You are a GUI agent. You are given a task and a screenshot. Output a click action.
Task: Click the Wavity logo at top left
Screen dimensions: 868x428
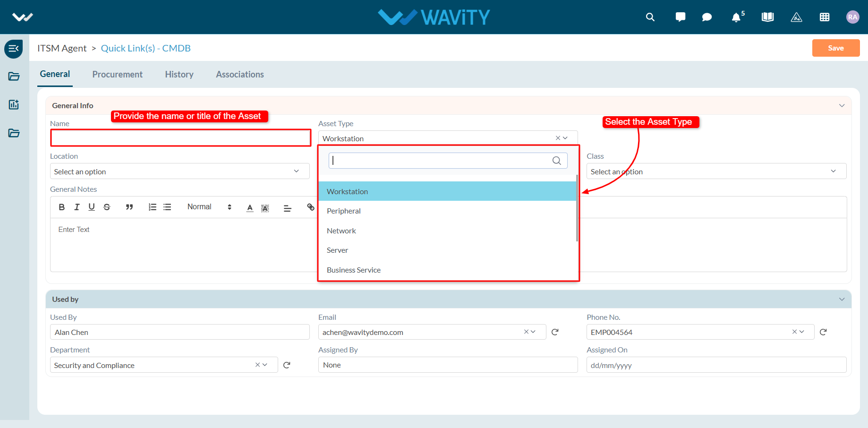point(23,17)
